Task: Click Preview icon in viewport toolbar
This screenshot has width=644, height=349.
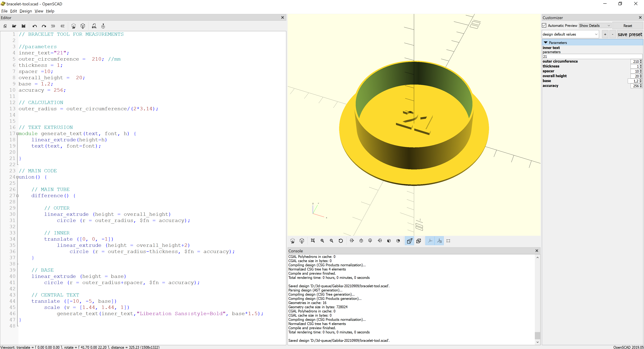Action: pyautogui.click(x=292, y=241)
